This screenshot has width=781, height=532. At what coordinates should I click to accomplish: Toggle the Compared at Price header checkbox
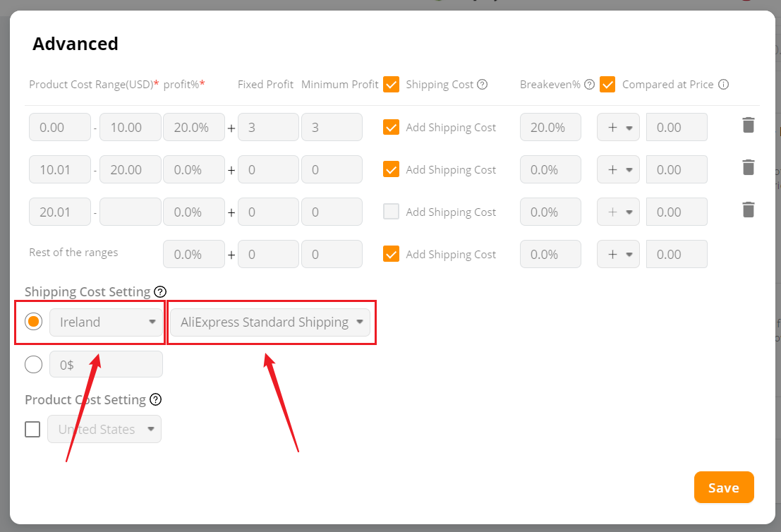pyautogui.click(x=607, y=84)
